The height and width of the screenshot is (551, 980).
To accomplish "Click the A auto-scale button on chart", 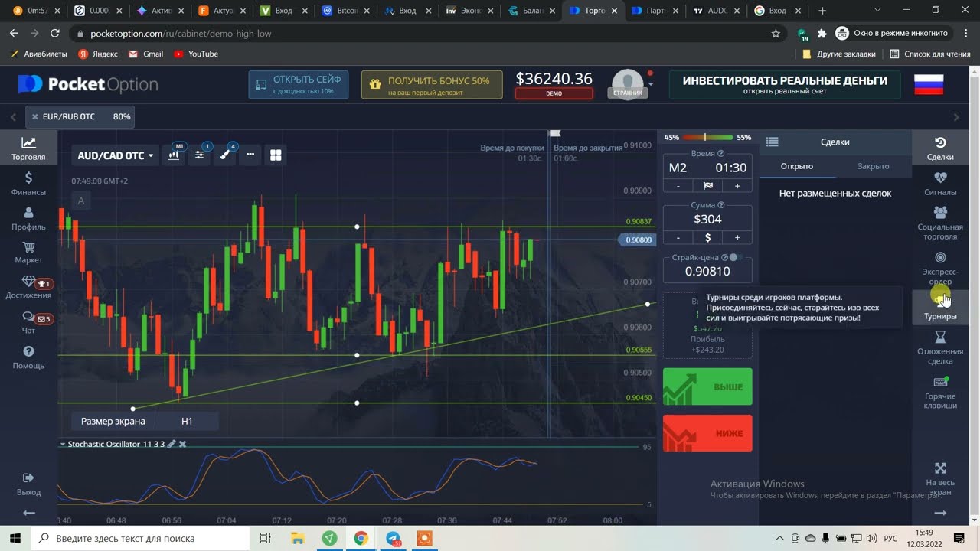I will click(80, 201).
